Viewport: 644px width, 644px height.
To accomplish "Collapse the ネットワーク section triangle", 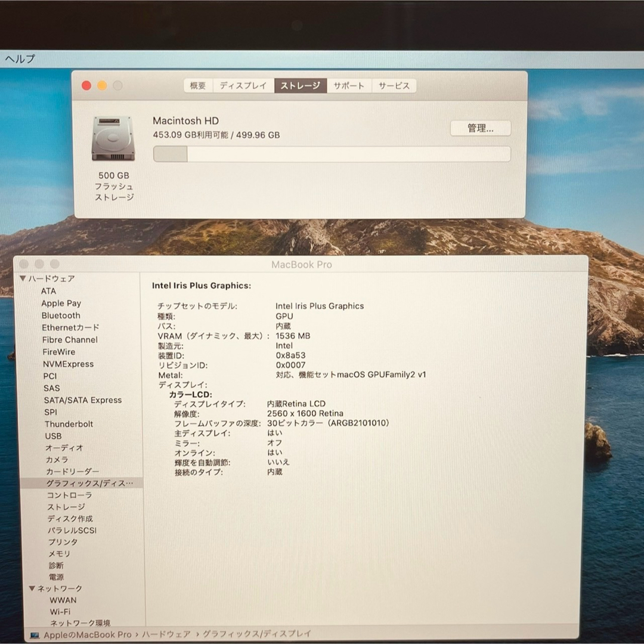I will (x=32, y=589).
